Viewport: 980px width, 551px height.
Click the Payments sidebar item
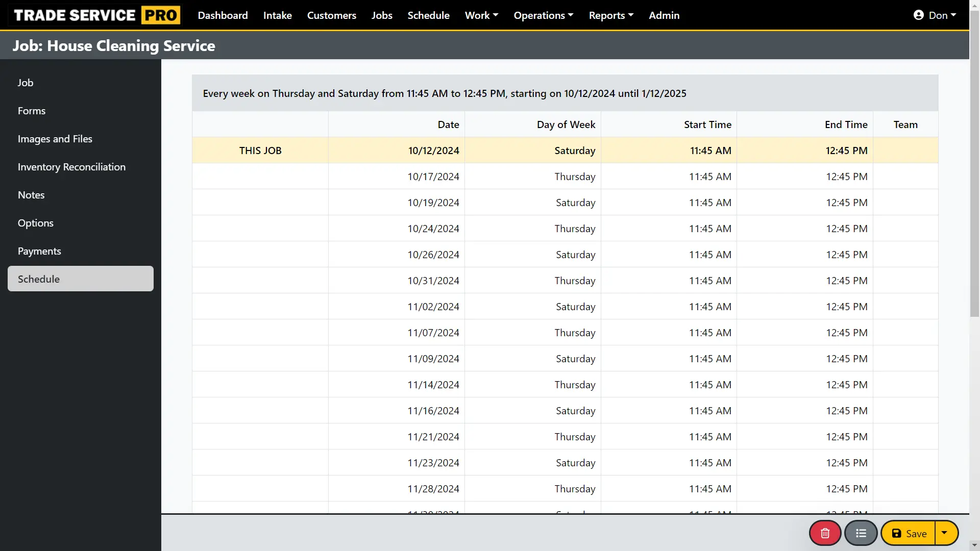pos(39,251)
